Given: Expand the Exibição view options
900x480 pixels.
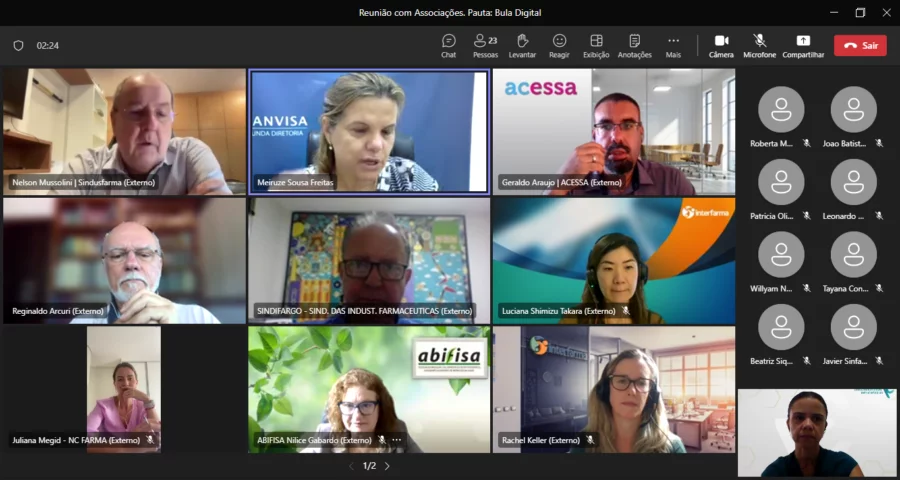Looking at the screenshot, I should (x=596, y=45).
